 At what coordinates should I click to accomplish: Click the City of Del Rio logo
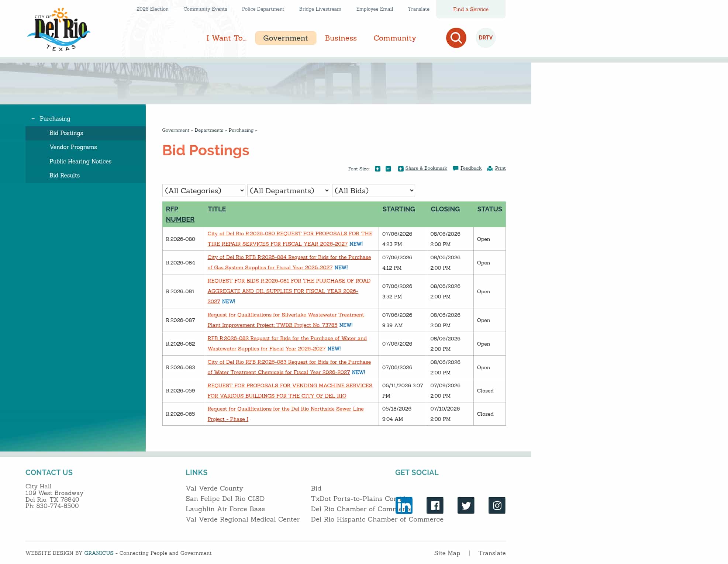tap(59, 30)
